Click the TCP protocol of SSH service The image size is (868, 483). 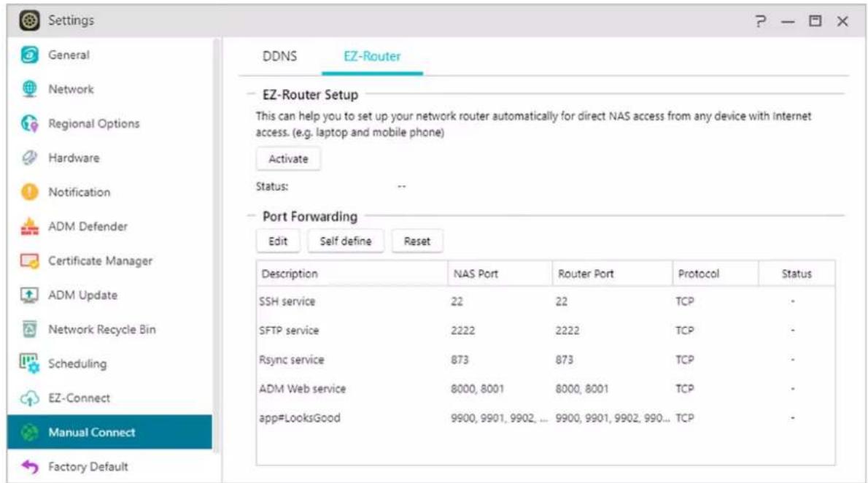coord(685,301)
